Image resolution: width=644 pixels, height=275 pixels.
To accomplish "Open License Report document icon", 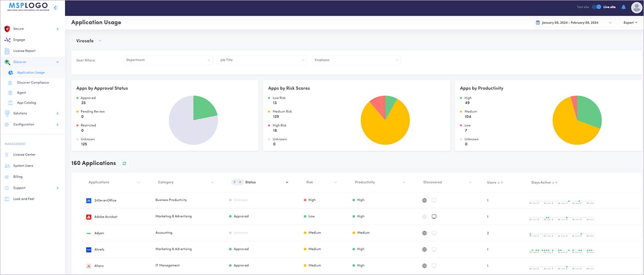I will [7, 51].
